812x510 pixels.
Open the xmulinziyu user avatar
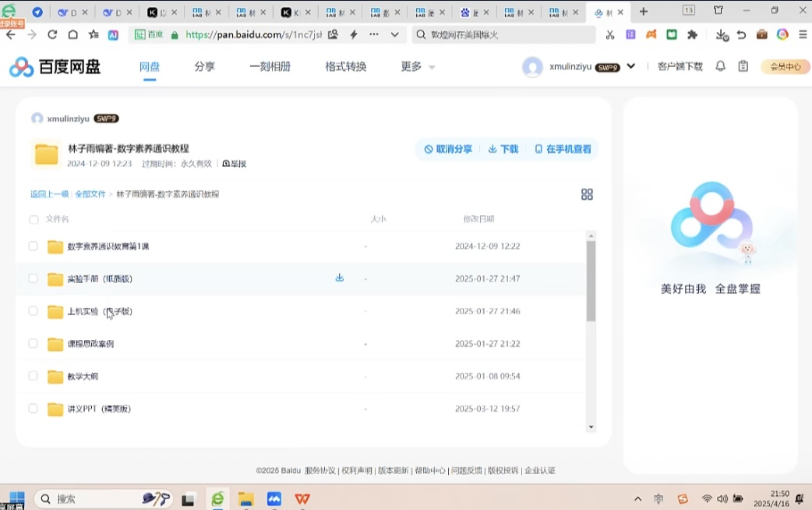tap(532, 67)
